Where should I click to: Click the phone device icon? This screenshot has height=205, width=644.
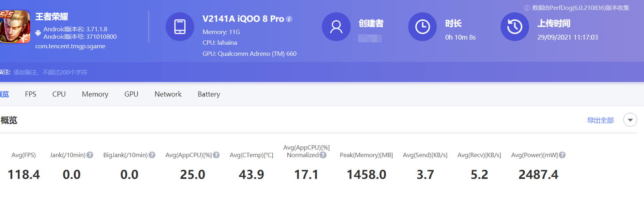[180, 27]
